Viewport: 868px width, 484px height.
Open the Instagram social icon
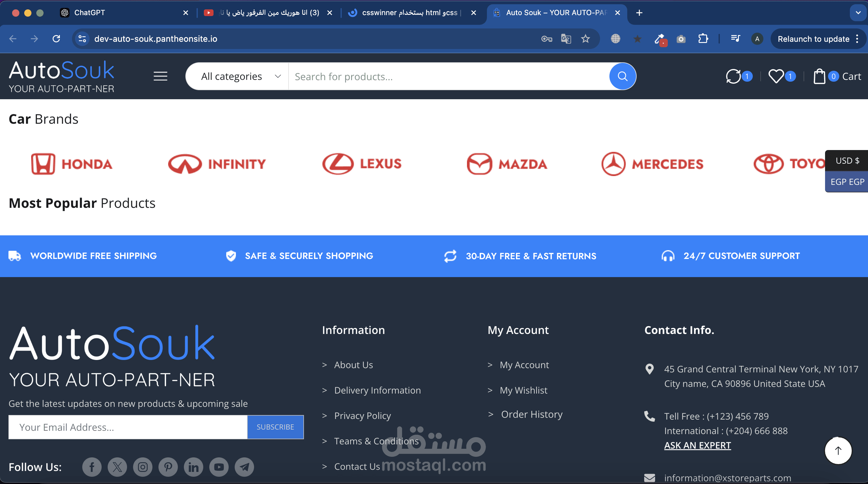pyautogui.click(x=142, y=467)
